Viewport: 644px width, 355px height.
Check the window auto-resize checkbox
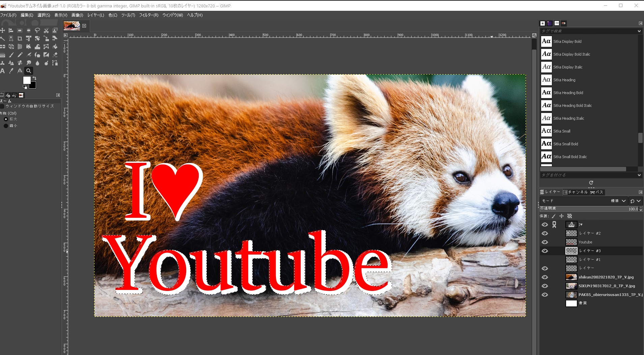[x=2, y=106]
